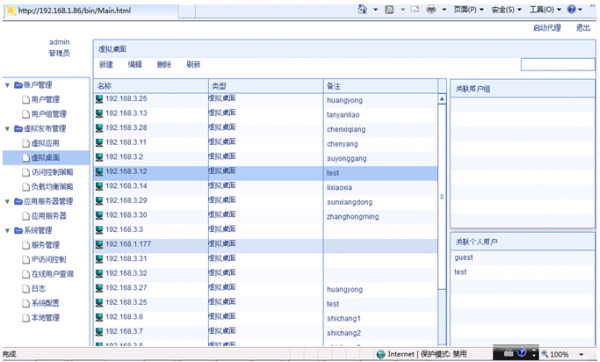The image size is (600, 362).
Task: Click the 新建 toolbar button
Action: 106,64
